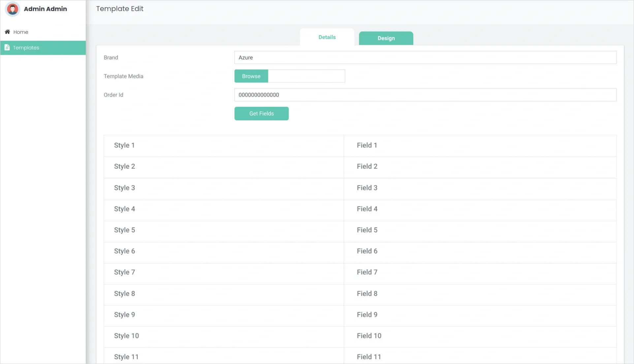Click the Home navigation link
Image resolution: width=634 pixels, height=364 pixels.
click(20, 32)
